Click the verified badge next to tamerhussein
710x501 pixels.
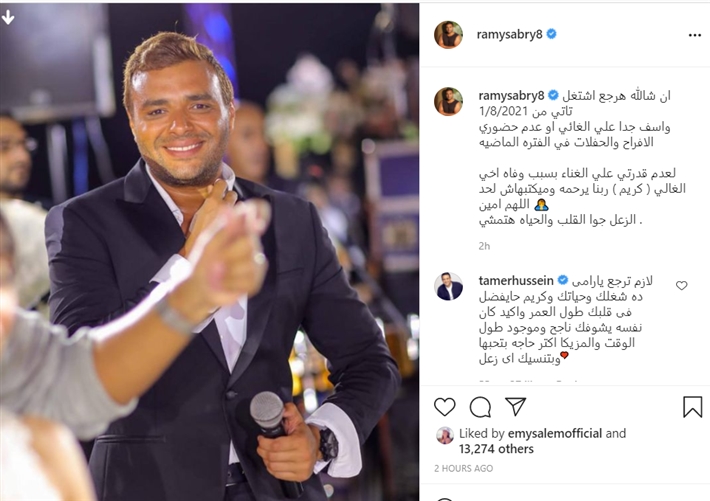point(562,280)
